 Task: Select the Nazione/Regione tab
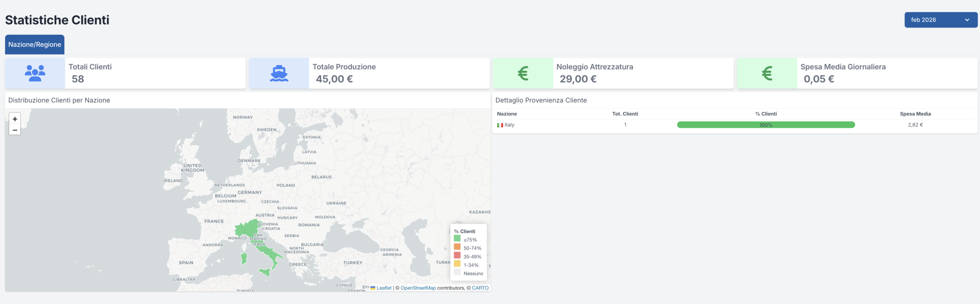pyautogui.click(x=34, y=44)
